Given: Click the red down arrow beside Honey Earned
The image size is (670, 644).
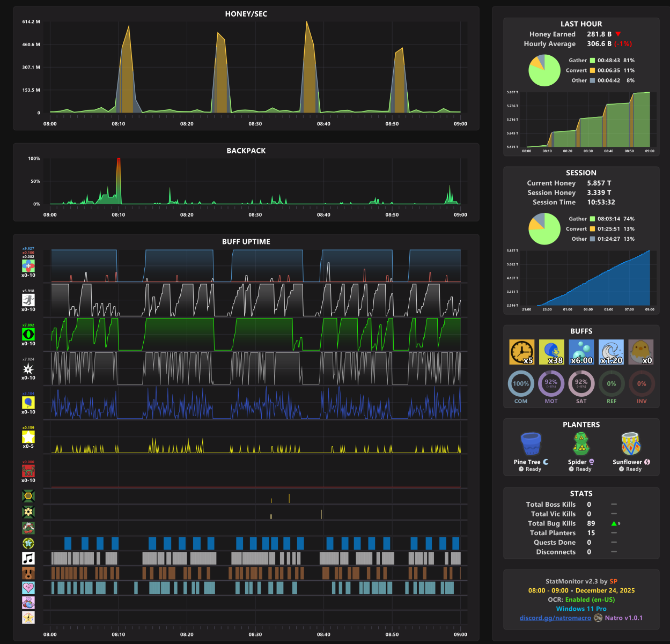Looking at the screenshot, I should [618, 34].
